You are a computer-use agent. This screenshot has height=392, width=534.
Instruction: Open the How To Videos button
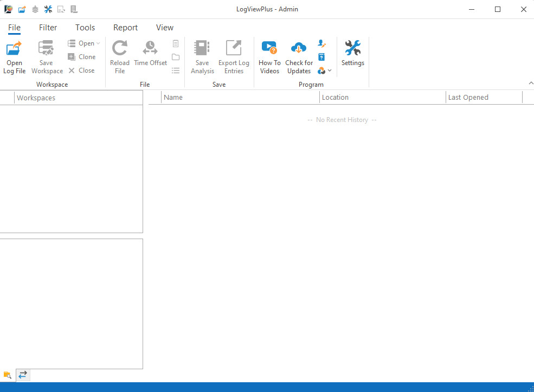coord(269,57)
